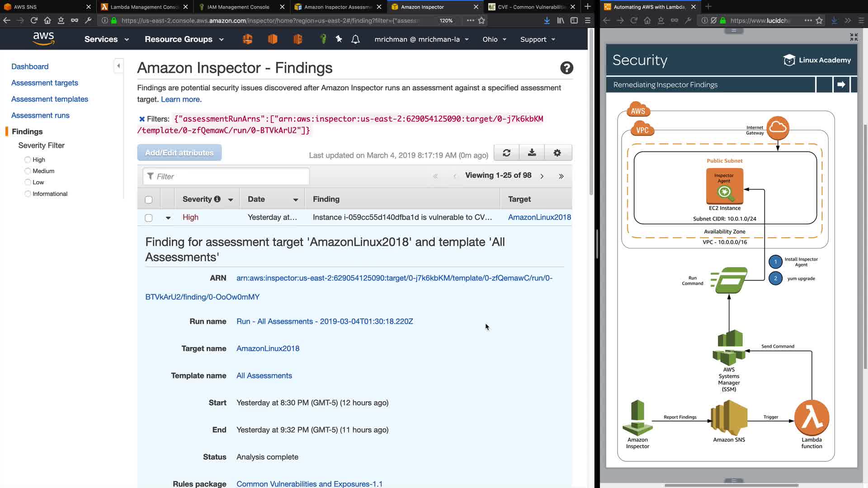The image size is (868, 488).
Task: Select the Informational severity filter
Action: click(x=28, y=194)
